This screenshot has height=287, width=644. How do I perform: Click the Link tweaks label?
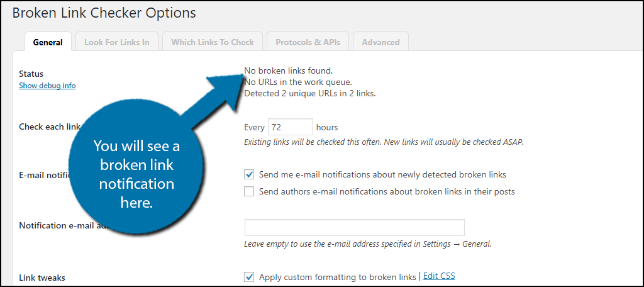coord(42,278)
